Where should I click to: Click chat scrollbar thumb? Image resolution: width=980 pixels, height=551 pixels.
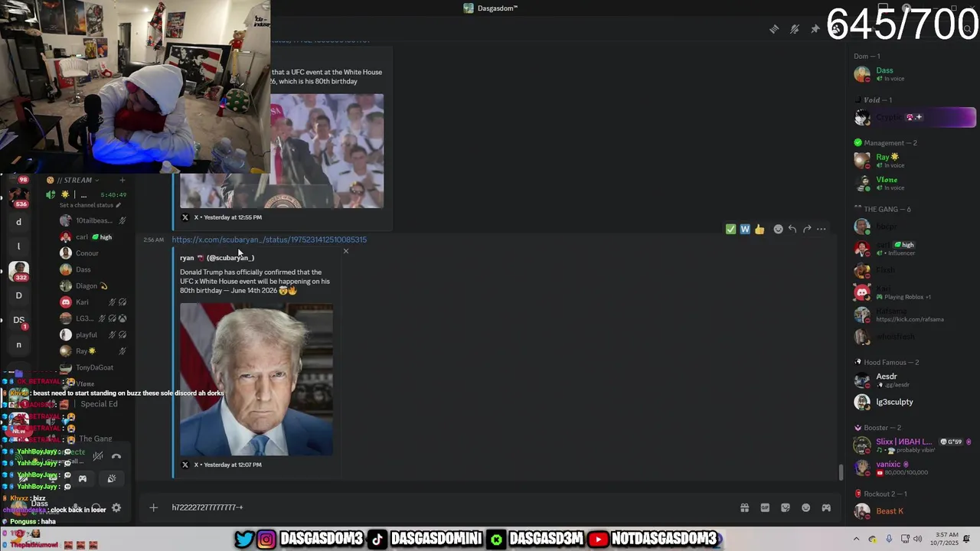(x=841, y=472)
